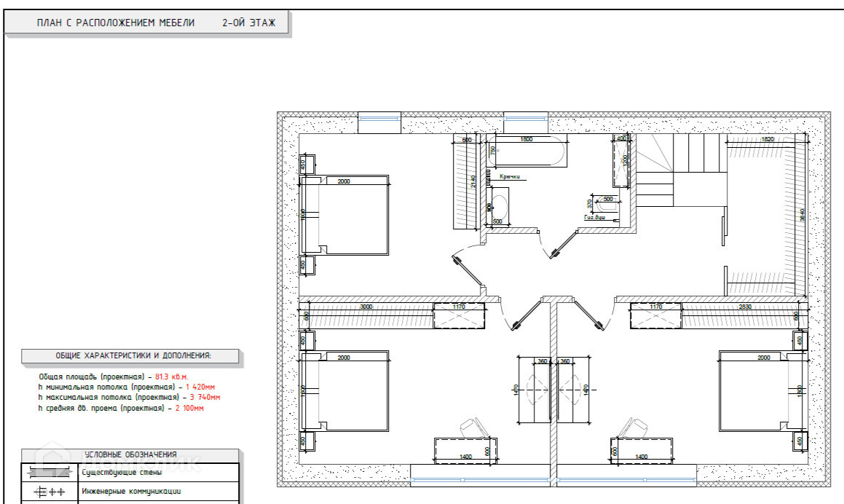The height and width of the screenshot is (504, 844).
Task: Click the '1800' bathtub length dimension
Action: (526, 139)
